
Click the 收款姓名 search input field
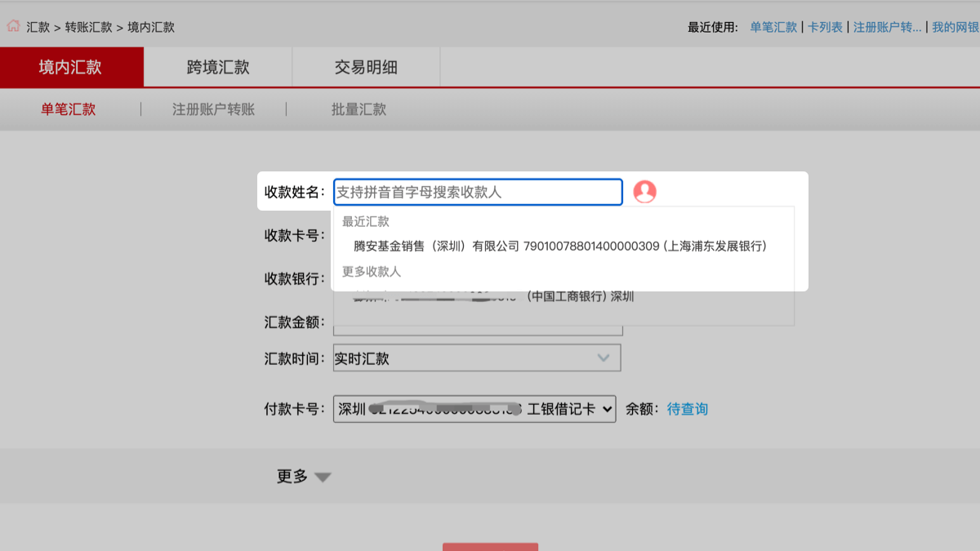(478, 192)
